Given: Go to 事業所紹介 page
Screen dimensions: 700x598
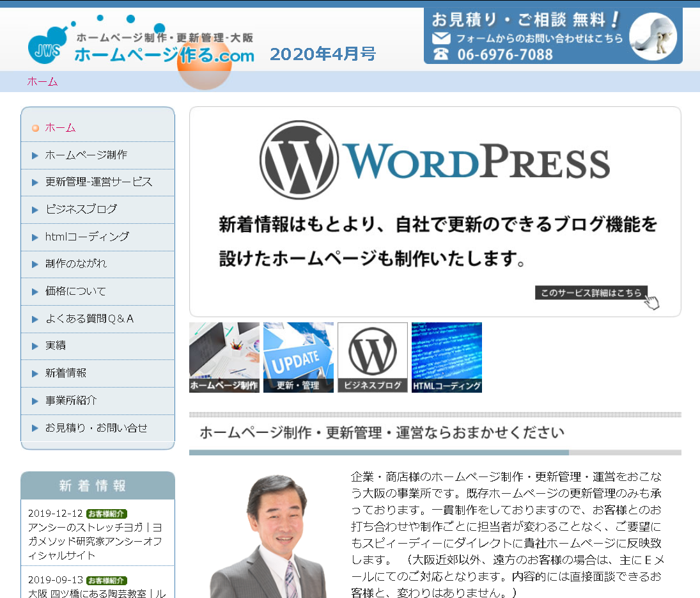Looking at the screenshot, I should (x=98, y=401).
